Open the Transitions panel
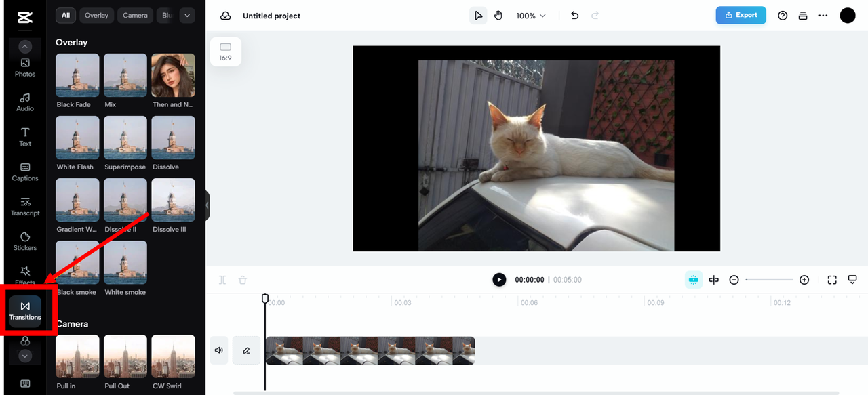 pyautogui.click(x=25, y=311)
